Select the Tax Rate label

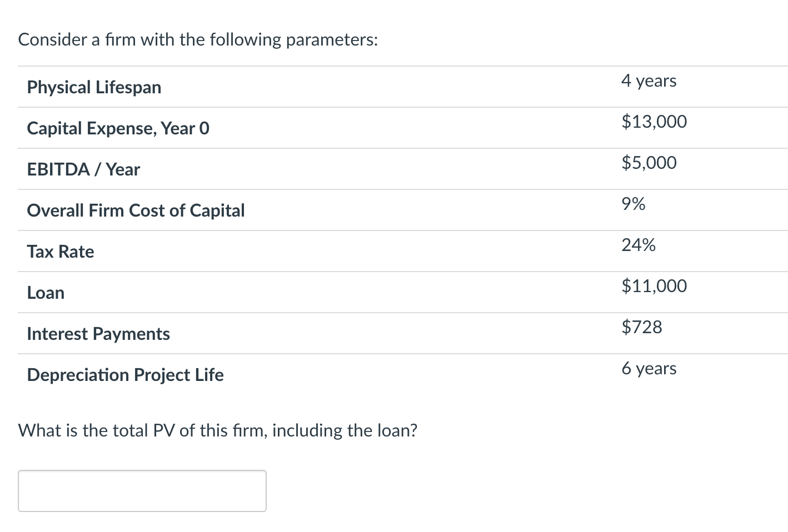click(x=60, y=251)
